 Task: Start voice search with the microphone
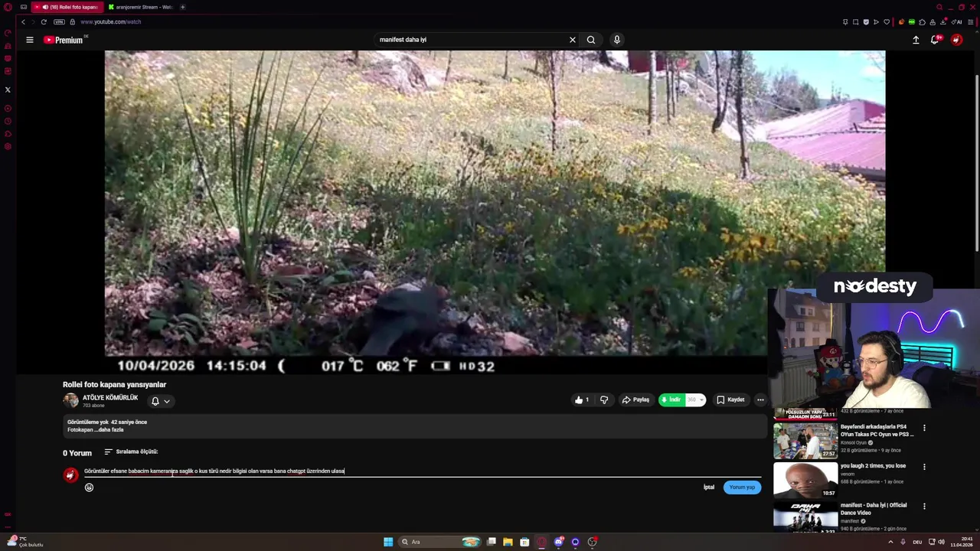coord(616,40)
